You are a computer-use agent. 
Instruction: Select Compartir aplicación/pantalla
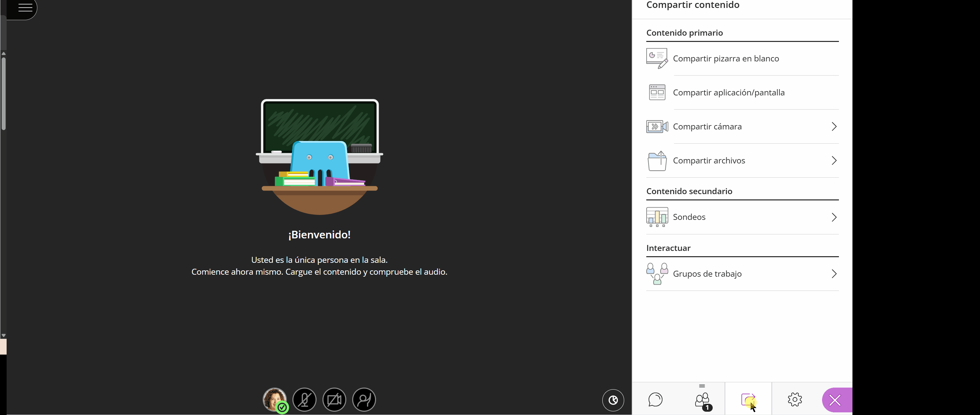742,92
